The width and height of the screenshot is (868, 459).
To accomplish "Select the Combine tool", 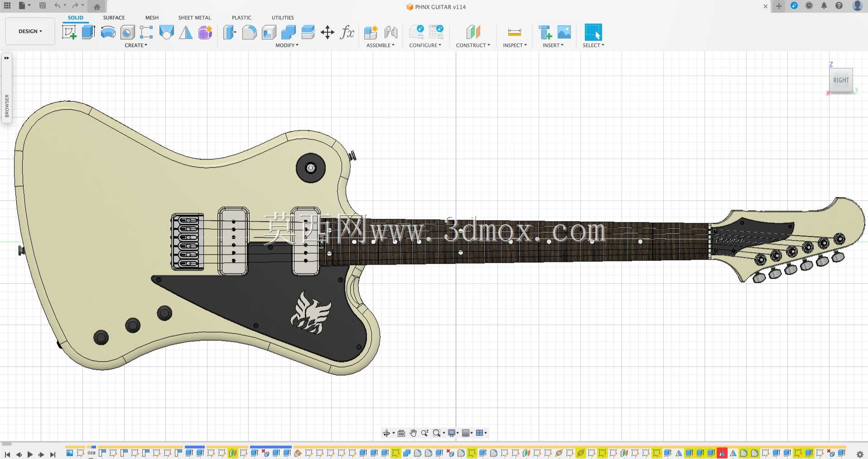I will point(288,32).
